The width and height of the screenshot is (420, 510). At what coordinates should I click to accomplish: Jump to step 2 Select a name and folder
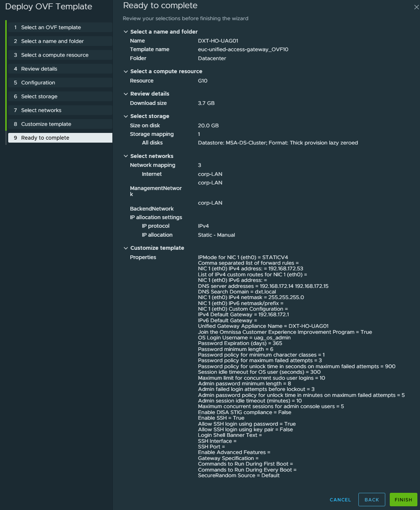coord(52,41)
